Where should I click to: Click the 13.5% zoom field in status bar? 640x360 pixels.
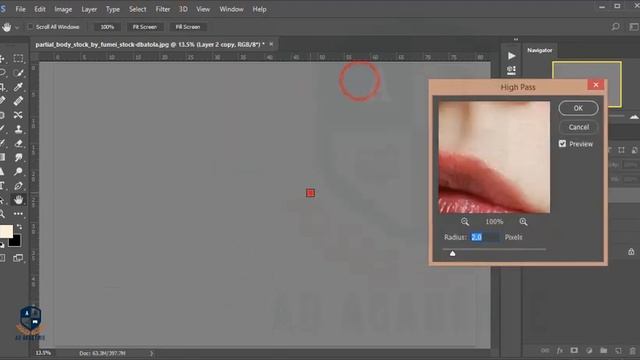[x=43, y=353]
